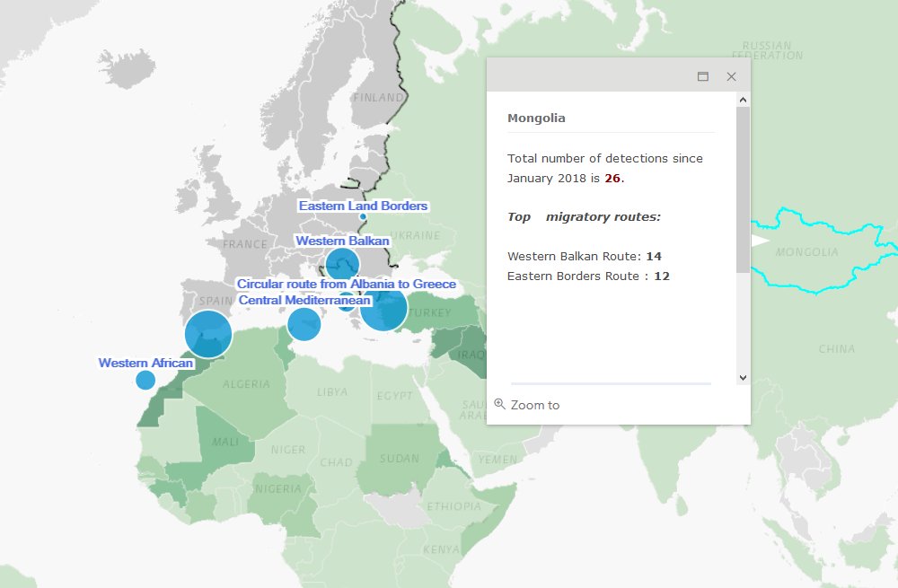This screenshot has height=588, width=898.
Task: Click the Western Balkan label
Action: tap(342, 241)
